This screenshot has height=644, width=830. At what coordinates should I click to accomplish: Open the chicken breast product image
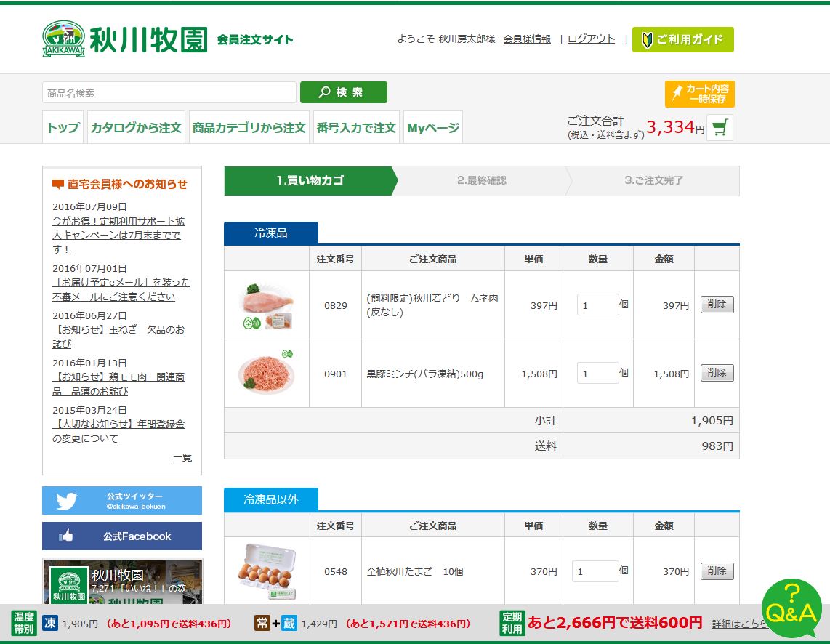[x=266, y=305]
